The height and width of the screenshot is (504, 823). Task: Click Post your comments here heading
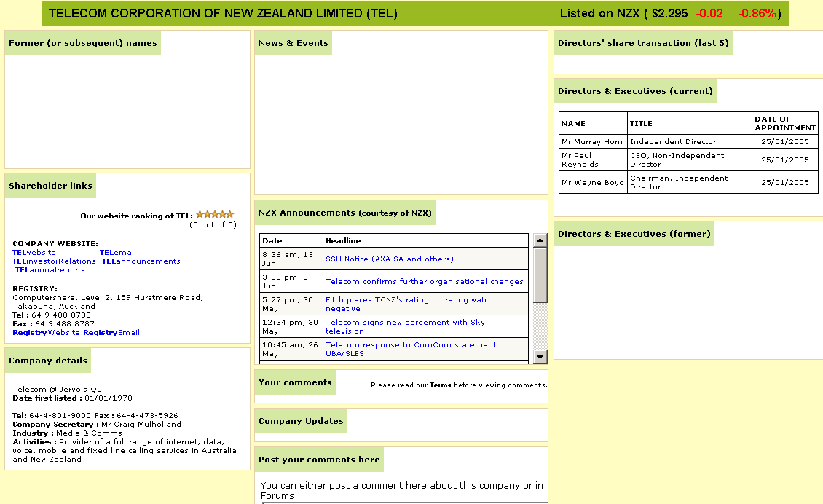[x=319, y=460]
